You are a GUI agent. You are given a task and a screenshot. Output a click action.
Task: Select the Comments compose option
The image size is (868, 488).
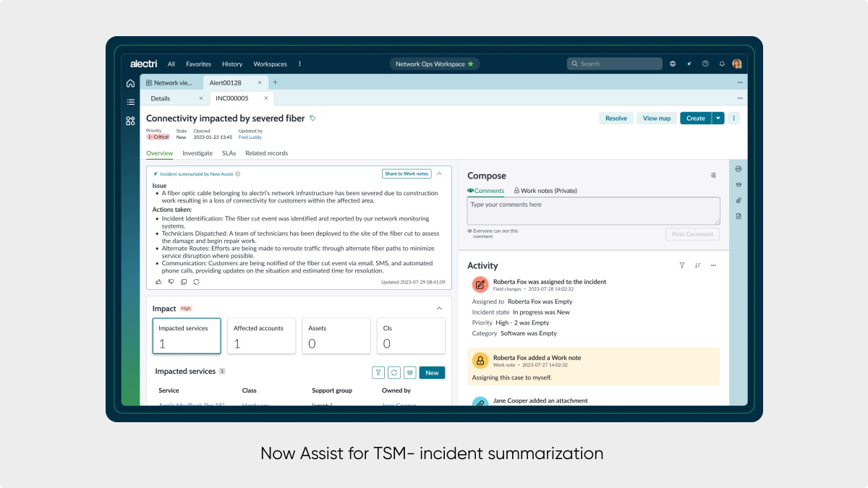click(x=485, y=191)
